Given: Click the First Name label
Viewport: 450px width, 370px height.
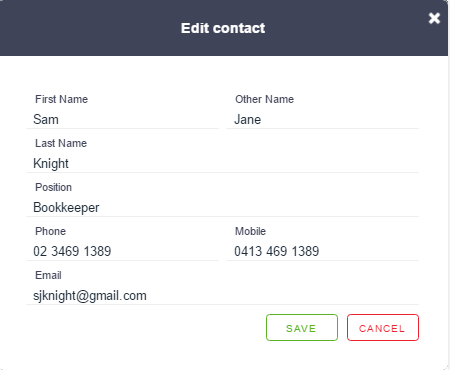Looking at the screenshot, I should point(61,99).
